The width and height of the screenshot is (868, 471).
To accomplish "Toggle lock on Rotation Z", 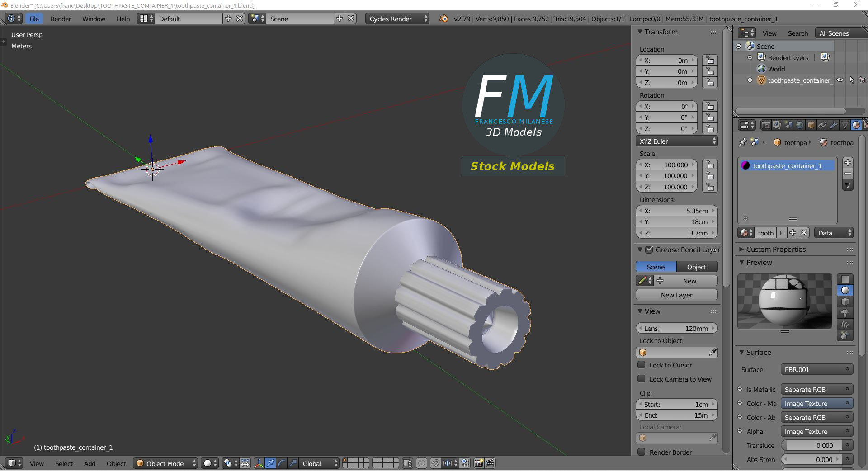I will (710, 128).
